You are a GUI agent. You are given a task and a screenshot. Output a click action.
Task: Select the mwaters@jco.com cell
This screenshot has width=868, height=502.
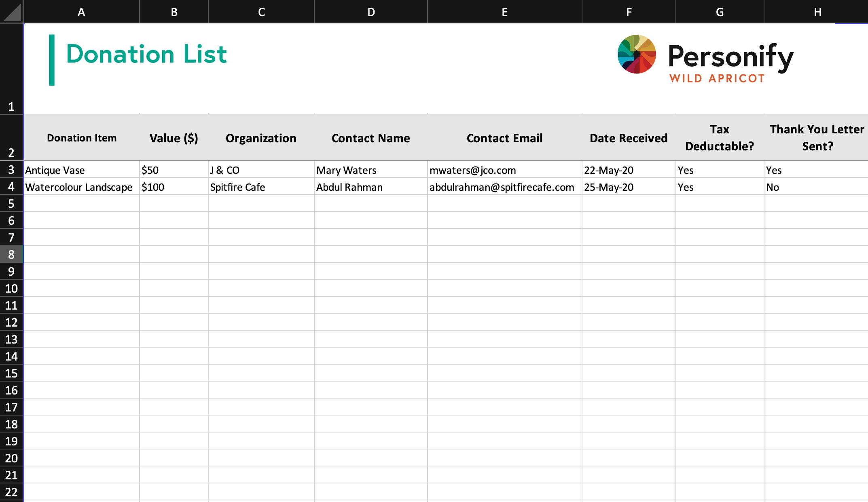click(505, 170)
